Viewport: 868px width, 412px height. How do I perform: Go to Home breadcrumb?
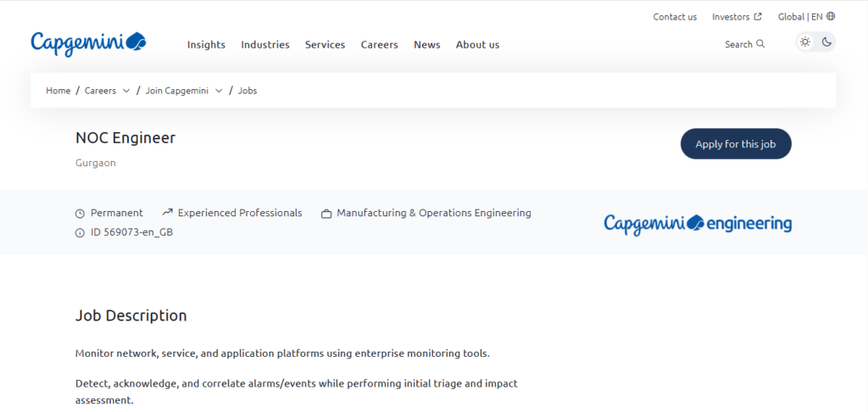[x=58, y=91]
